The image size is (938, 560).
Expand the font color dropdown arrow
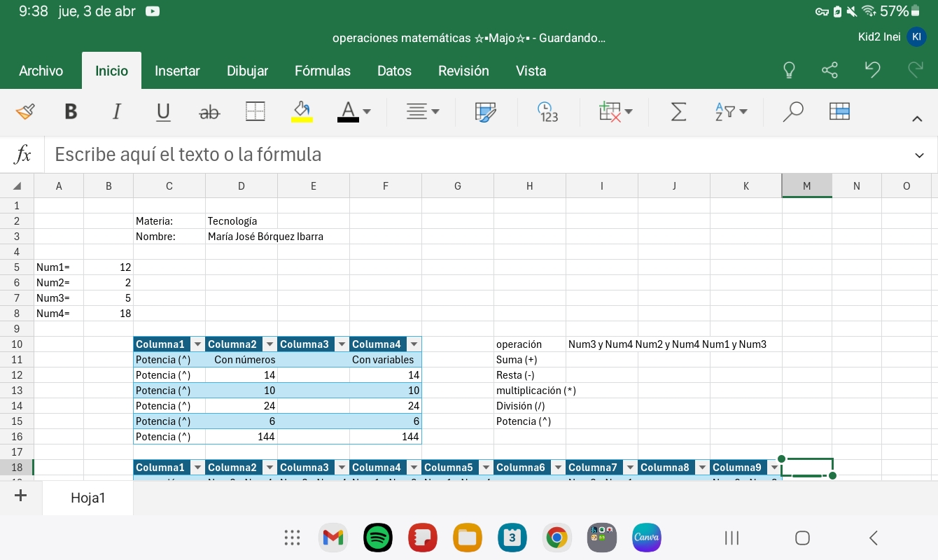pyautogui.click(x=367, y=112)
